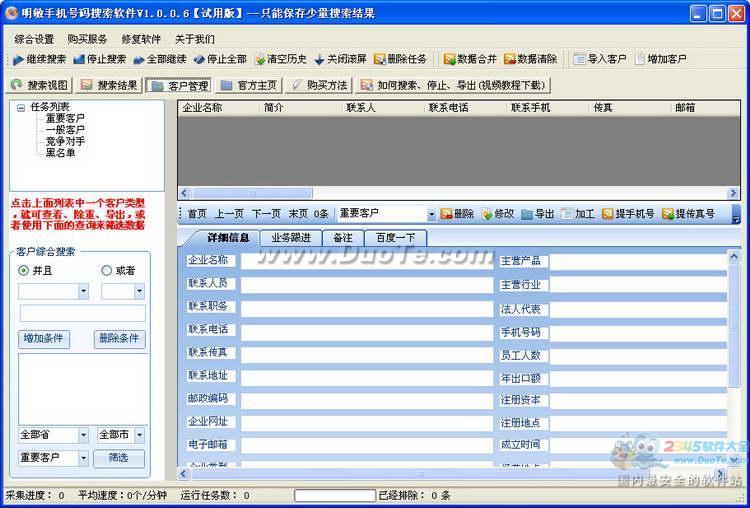Click the 删除条件 button

pyautogui.click(x=120, y=339)
